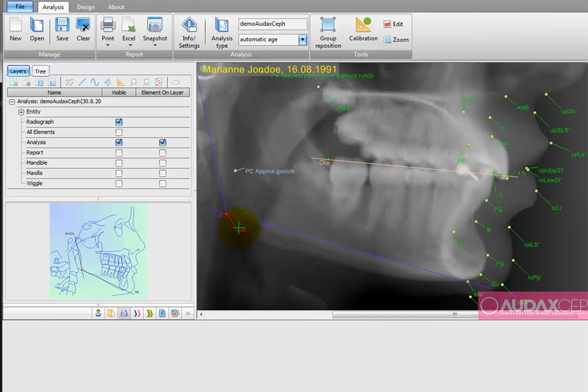This screenshot has height=392, width=588.
Task: Open the automatic age dropdown arrow
Action: click(303, 39)
